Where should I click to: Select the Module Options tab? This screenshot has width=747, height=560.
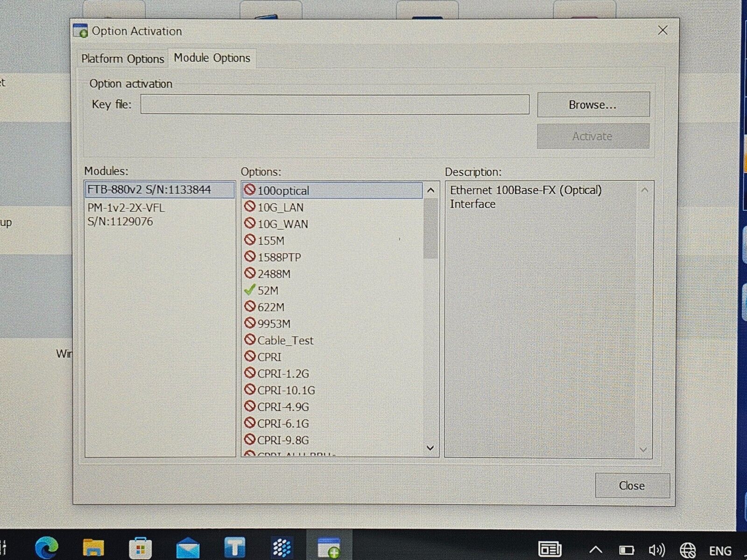(211, 57)
